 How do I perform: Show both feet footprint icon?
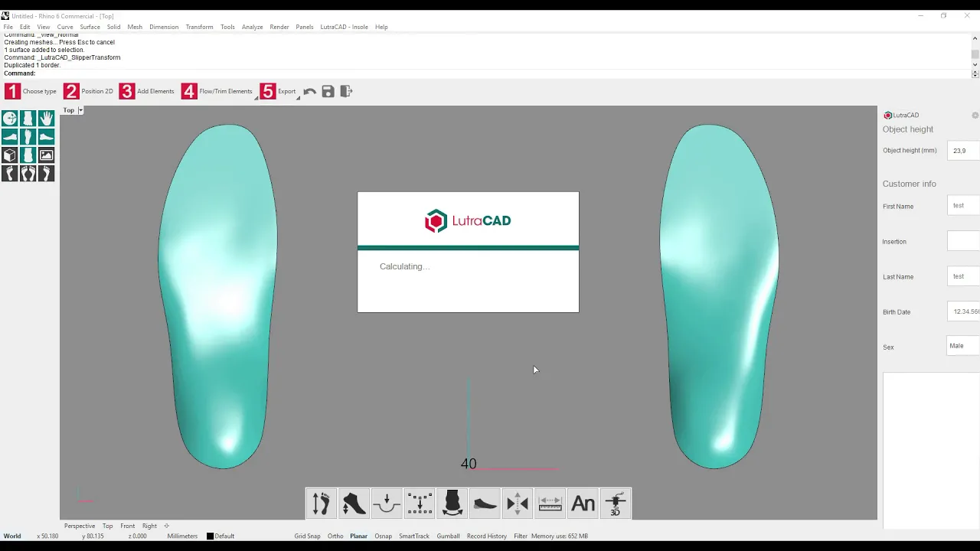tap(28, 173)
